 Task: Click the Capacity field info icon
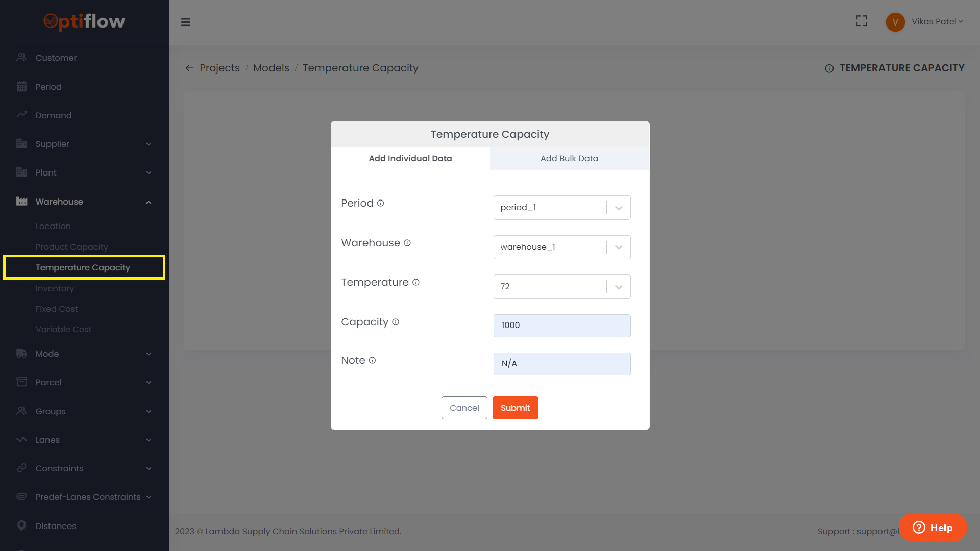pyautogui.click(x=395, y=322)
